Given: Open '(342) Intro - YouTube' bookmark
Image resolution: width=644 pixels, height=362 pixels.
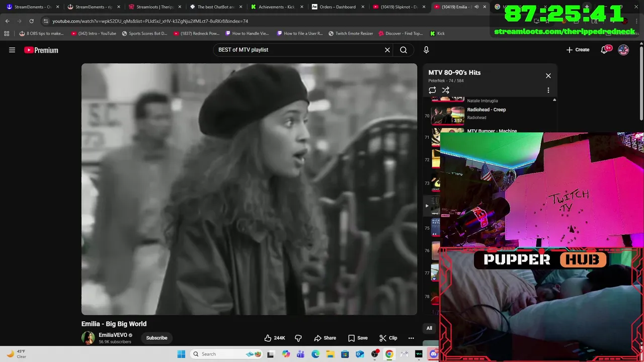Looking at the screenshot, I should pos(94,33).
